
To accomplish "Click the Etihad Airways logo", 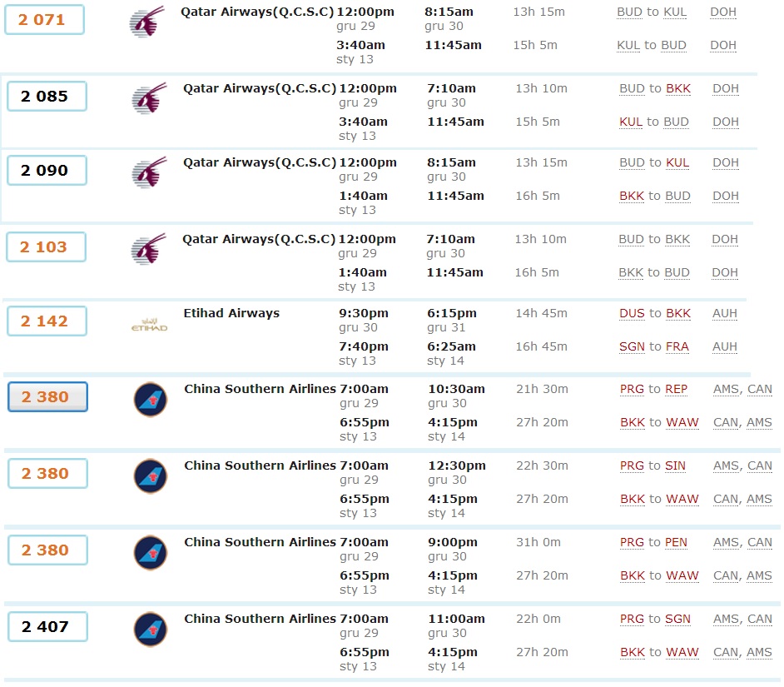I will [149, 325].
